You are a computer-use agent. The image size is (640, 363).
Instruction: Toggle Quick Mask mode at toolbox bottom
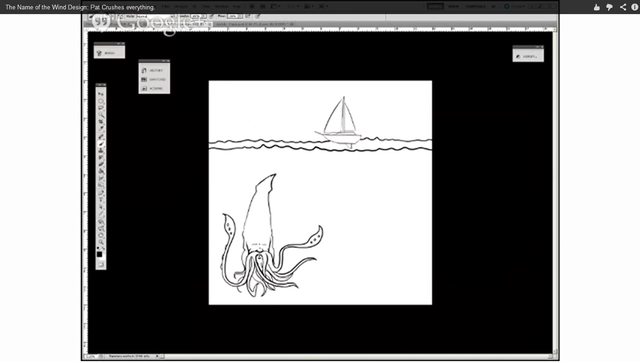[101, 265]
